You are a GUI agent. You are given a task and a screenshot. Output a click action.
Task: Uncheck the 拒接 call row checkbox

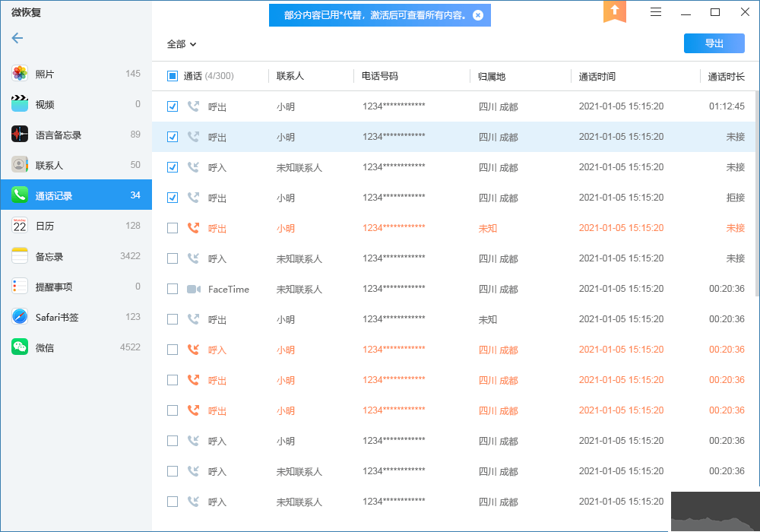173,198
